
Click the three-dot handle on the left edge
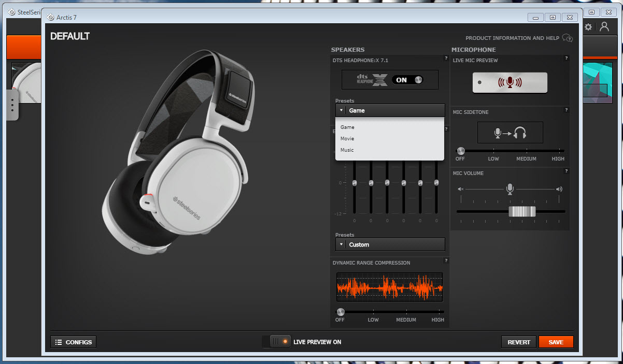tap(12, 105)
